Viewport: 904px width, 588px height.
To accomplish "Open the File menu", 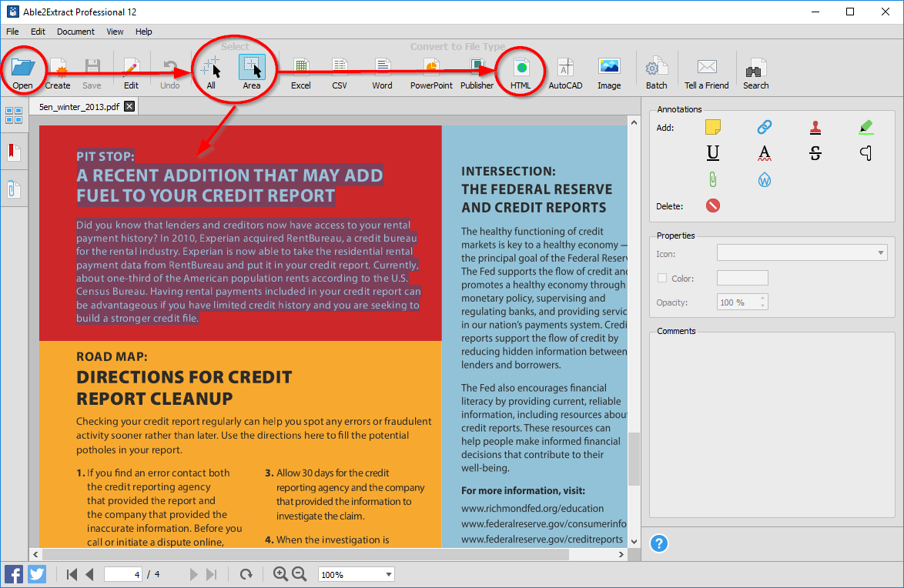I will click(12, 32).
